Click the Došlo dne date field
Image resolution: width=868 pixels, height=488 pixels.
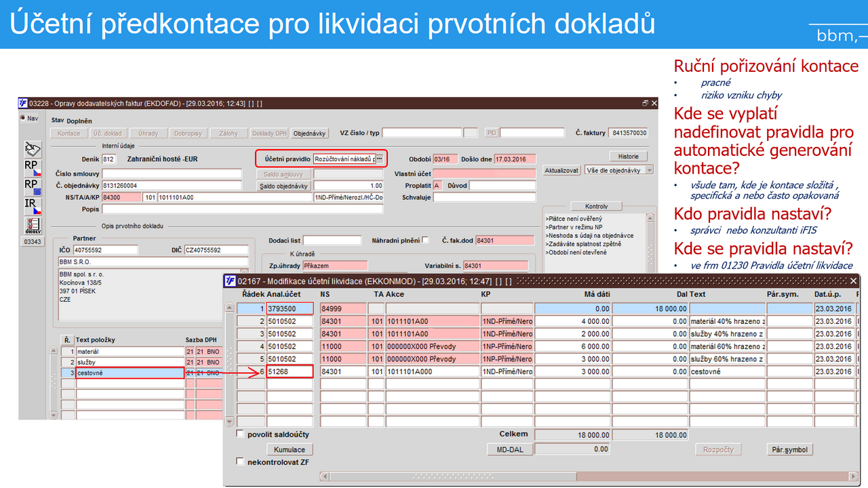(515, 159)
